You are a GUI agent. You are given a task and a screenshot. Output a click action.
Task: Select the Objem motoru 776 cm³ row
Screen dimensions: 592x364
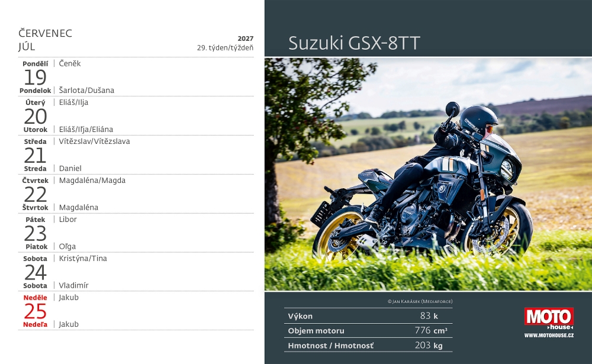click(x=368, y=331)
